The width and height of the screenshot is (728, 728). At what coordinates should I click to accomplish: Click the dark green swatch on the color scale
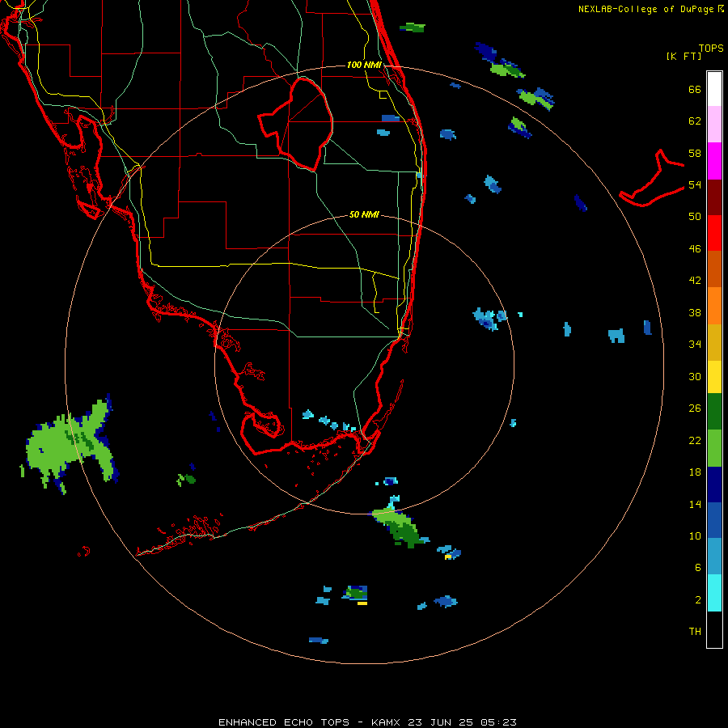(714, 412)
